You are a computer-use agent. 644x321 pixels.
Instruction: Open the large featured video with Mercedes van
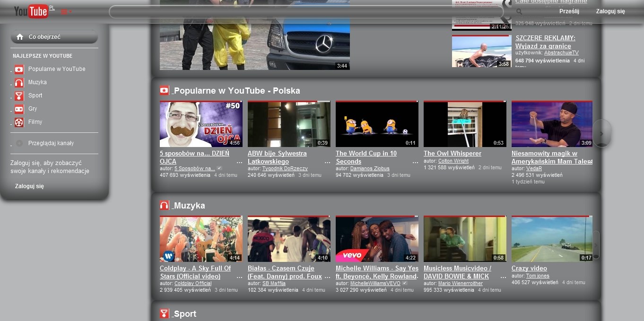pyautogui.click(x=255, y=35)
